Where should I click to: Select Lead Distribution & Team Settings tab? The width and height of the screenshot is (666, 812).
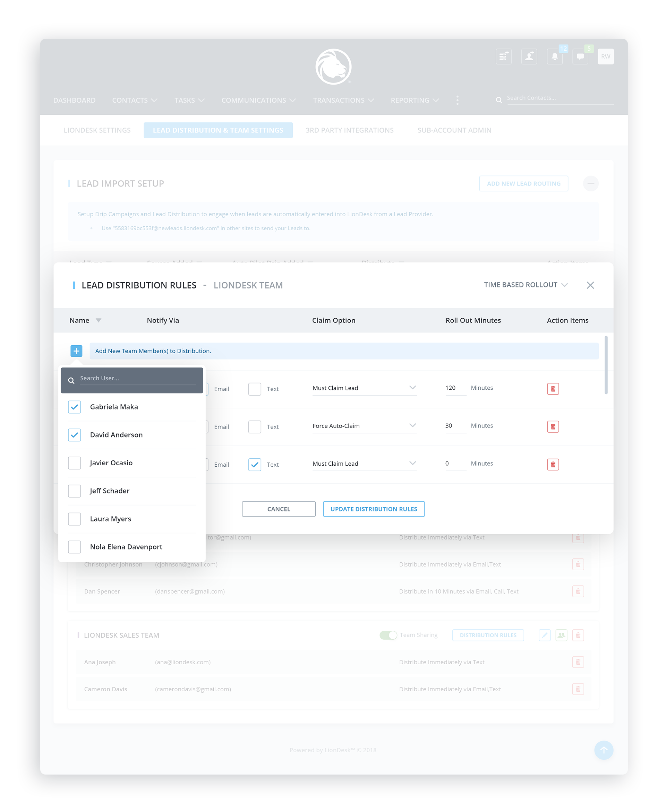(218, 130)
